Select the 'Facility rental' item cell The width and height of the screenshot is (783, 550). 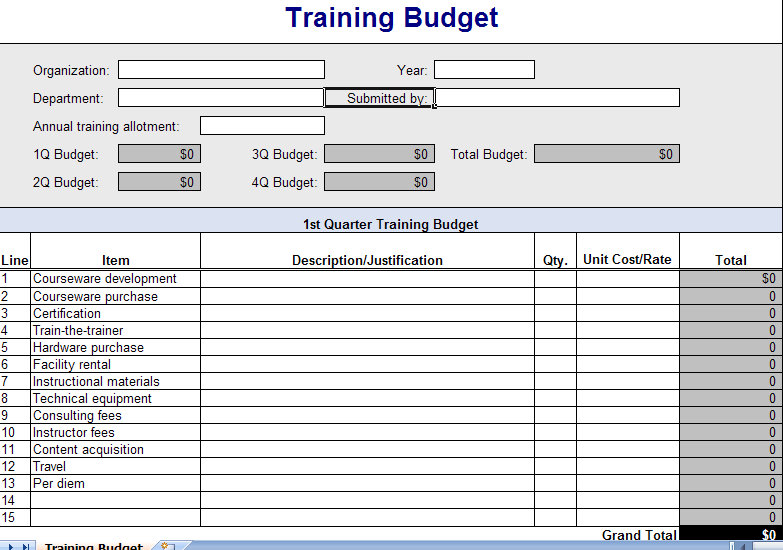pyautogui.click(x=115, y=364)
